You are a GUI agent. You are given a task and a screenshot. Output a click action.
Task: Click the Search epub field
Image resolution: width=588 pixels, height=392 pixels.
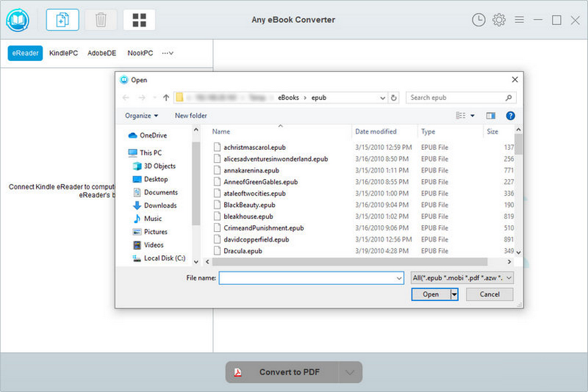coord(461,98)
